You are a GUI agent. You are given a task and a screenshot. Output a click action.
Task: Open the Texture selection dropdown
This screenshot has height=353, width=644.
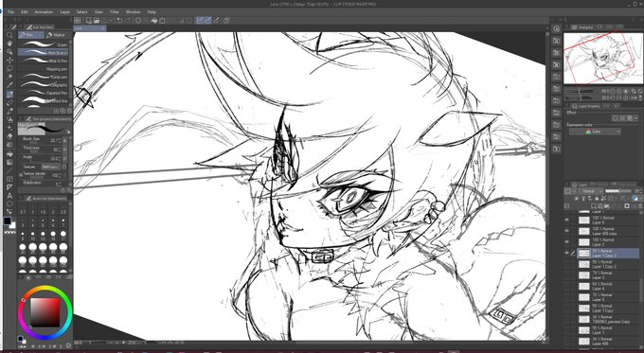pos(51,168)
